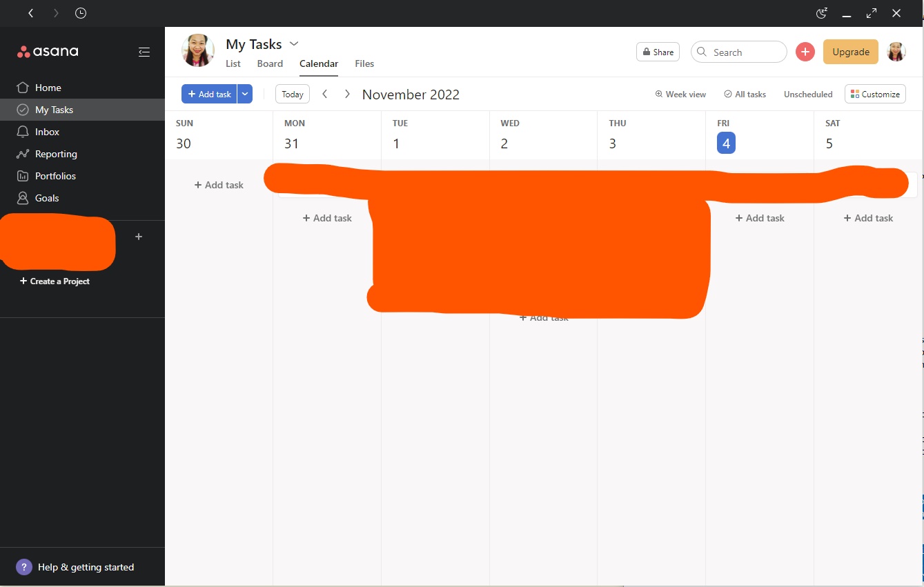Select My Tasks in the sidebar
924x587 pixels.
pyautogui.click(x=82, y=110)
